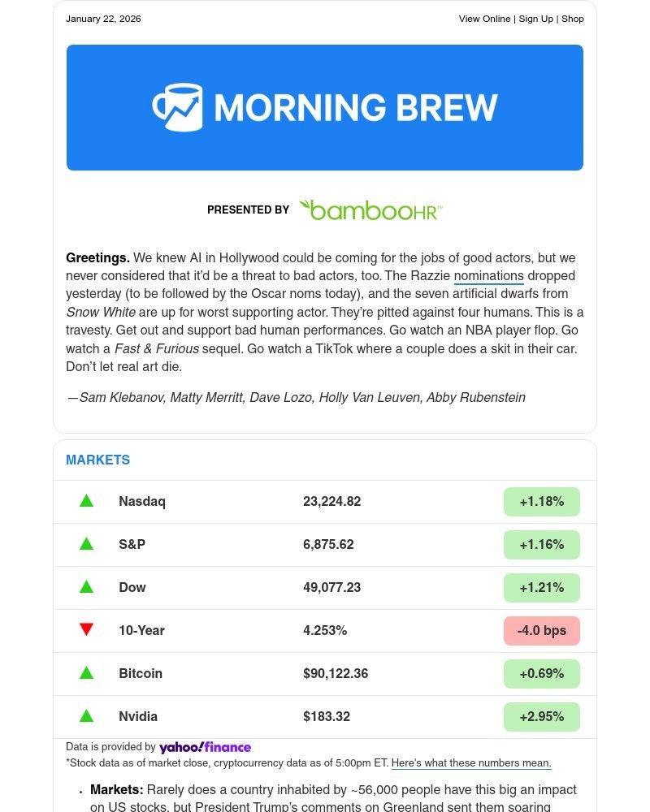Click the Sign Up link
This screenshot has width=650, height=812.
535,19
